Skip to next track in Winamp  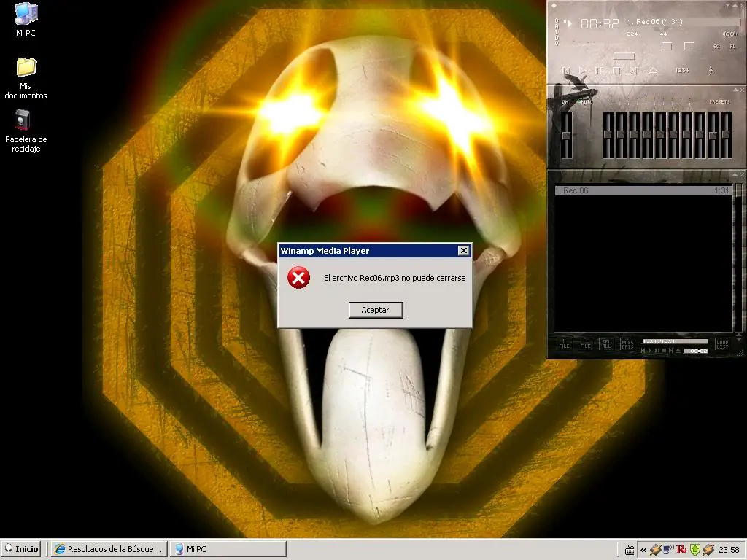pyautogui.click(x=632, y=71)
